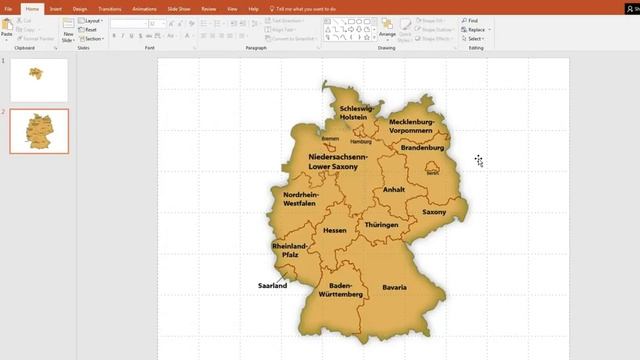Click the Character Spacing icon
The width and height of the screenshot is (640, 360).
tap(158, 36)
